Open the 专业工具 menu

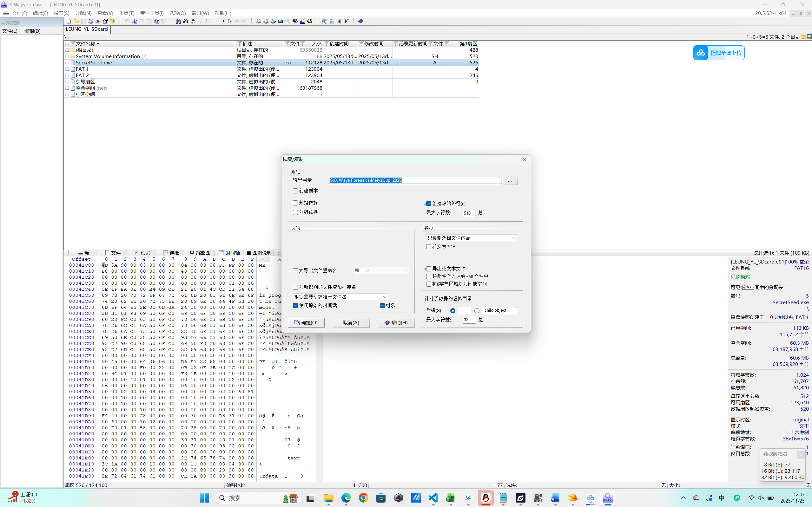pyautogui.click(x=152, y=13)
